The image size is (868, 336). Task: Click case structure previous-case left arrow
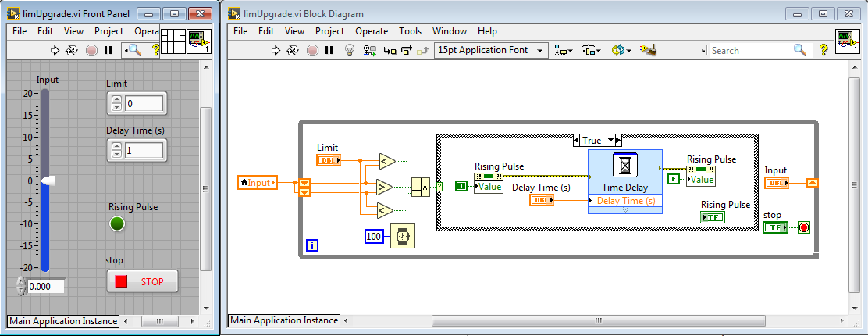[577, 141]
